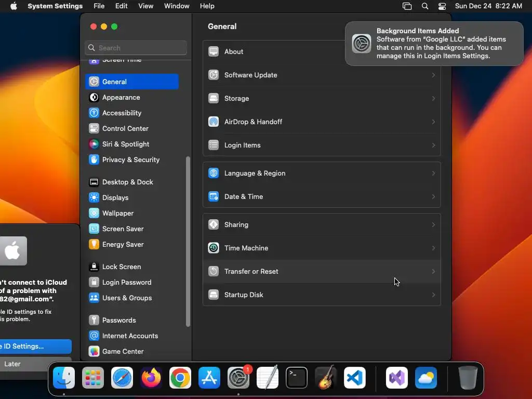Image resolution: width=532 pixels, height=399 pixels.
Task: Select Users & Groups in the sidebar
Action: [x=132, y=298]
